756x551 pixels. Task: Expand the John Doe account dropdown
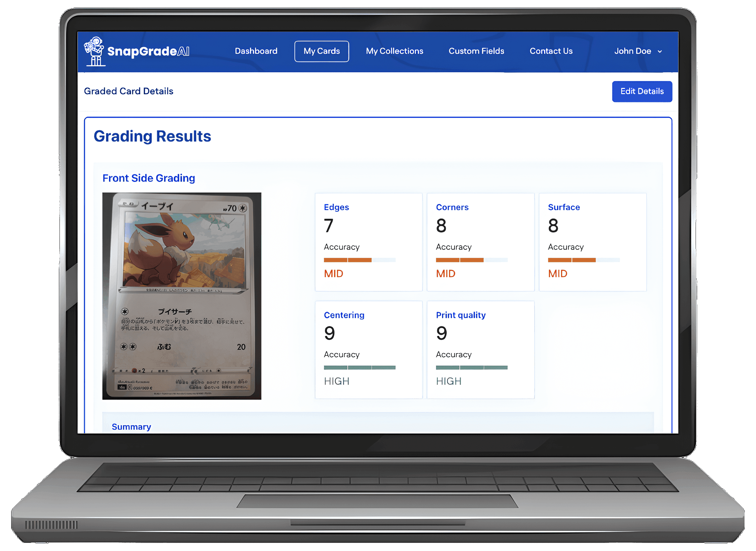(638, 51)
